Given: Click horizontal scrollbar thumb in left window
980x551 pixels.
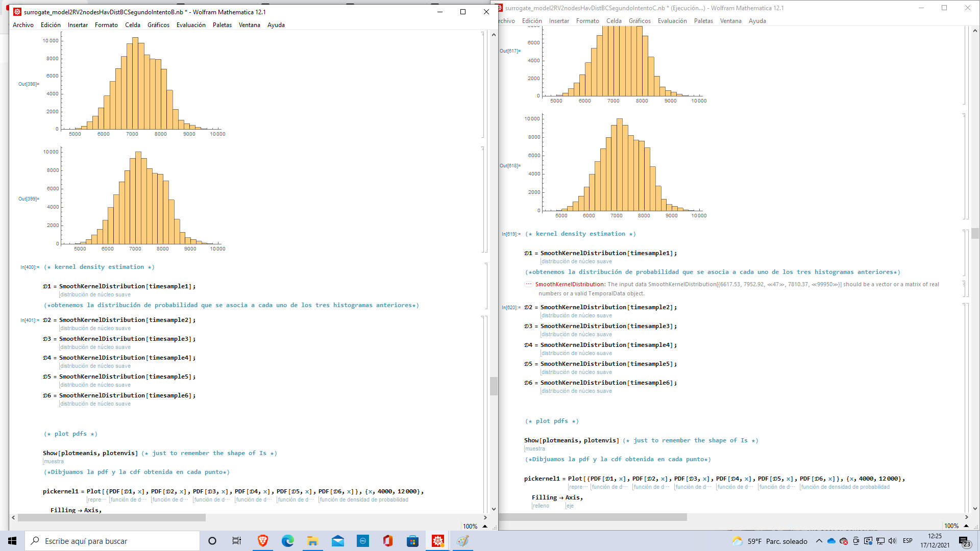Looking at the screenshot, I should pyautogui.click(x=112, y=517).
